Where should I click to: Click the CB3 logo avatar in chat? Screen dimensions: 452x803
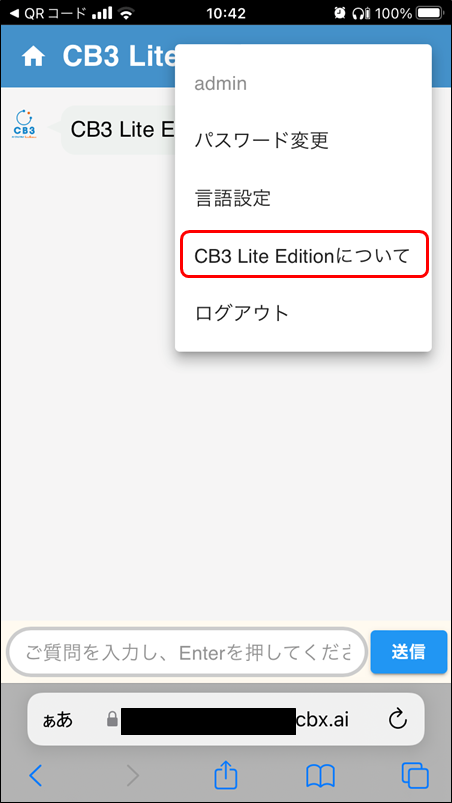point(25,124)
